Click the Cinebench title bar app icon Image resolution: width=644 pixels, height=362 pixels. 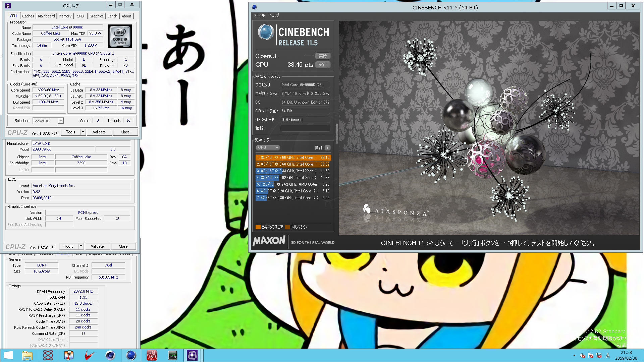254,7
